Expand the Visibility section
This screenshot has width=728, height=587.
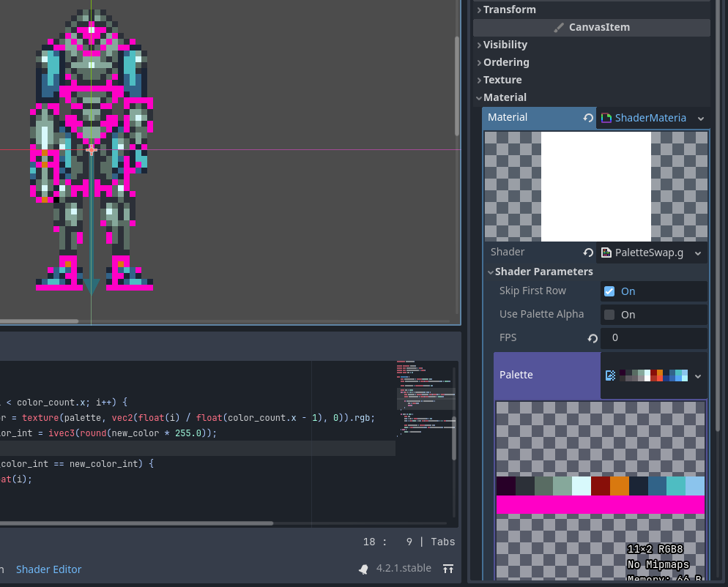[505, 45]
